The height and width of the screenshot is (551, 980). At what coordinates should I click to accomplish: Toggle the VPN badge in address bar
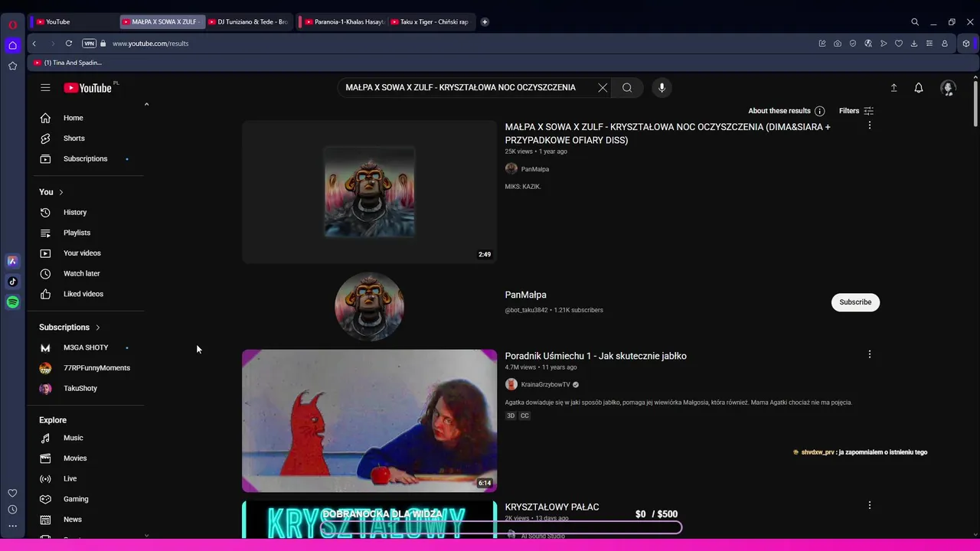pyautogui.click(x=89, y=44)
